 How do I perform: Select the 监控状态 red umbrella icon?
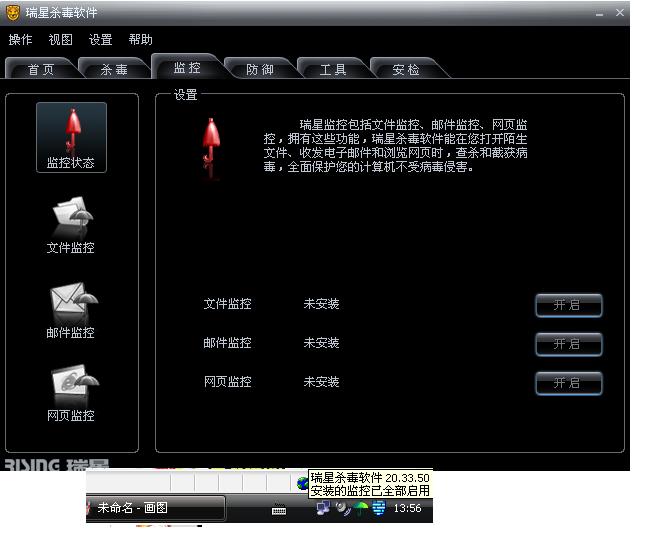point(71,137)
